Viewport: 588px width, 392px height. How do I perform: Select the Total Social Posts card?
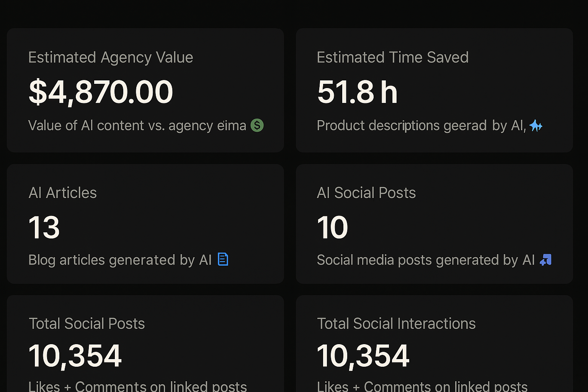(145, 345)
